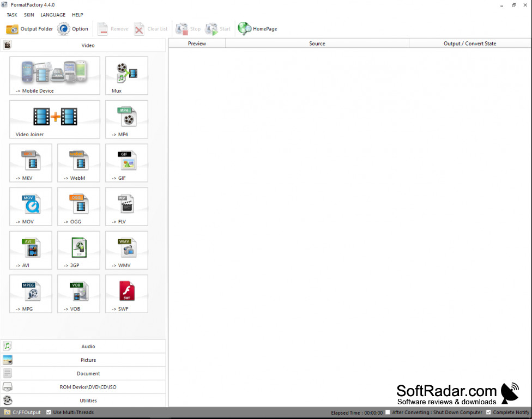Viewport: 532px width, 419px height.
Task: Click Clear List in the toolbar
Action: pos(151,29)
